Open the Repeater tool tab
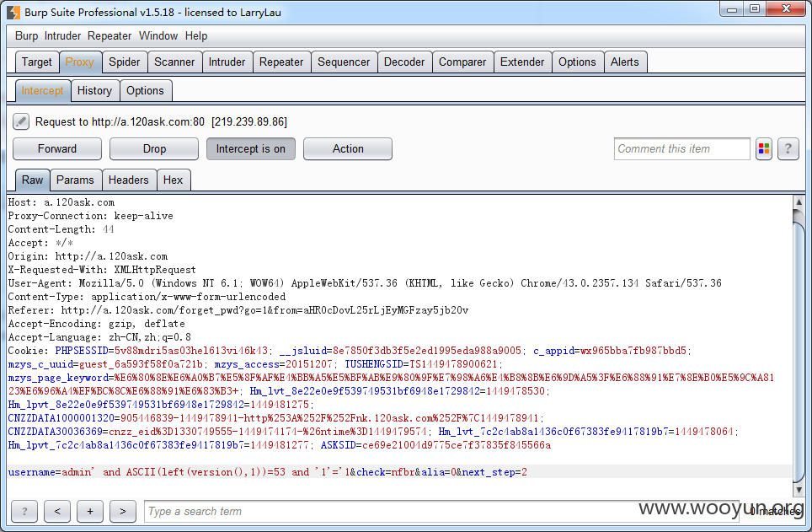The image size is (812, 532). click(x=281, y=62)
